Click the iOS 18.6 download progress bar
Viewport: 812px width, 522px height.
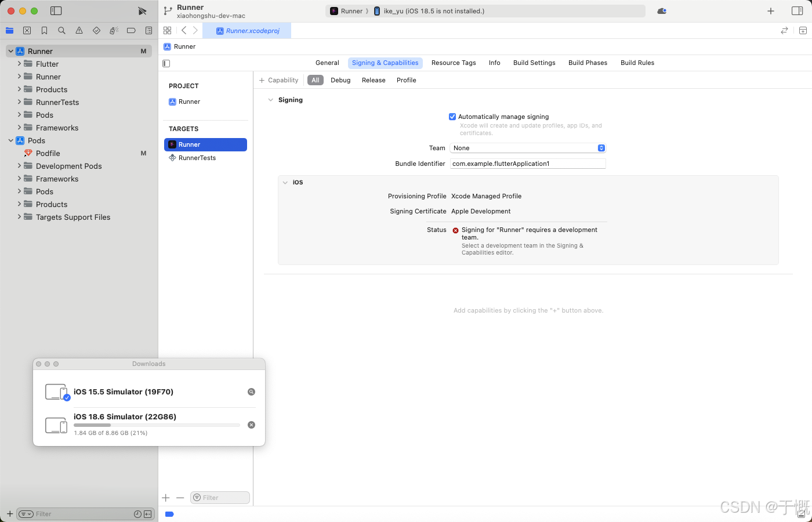157,425
